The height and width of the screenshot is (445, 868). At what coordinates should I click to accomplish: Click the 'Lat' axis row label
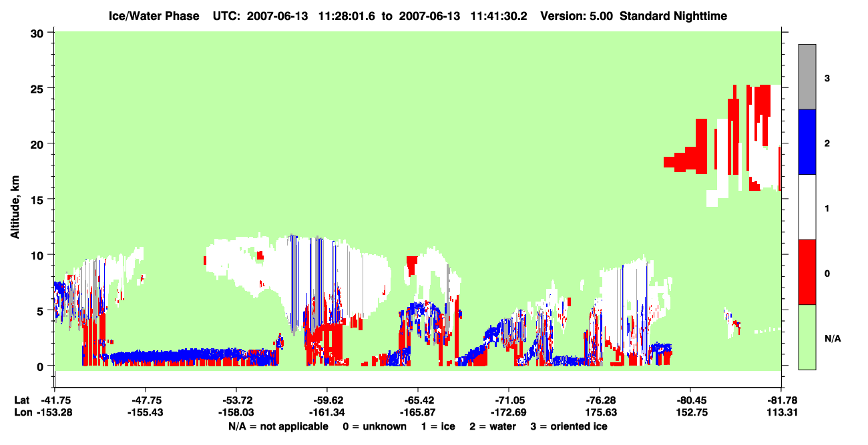click(x=21, y=400)
